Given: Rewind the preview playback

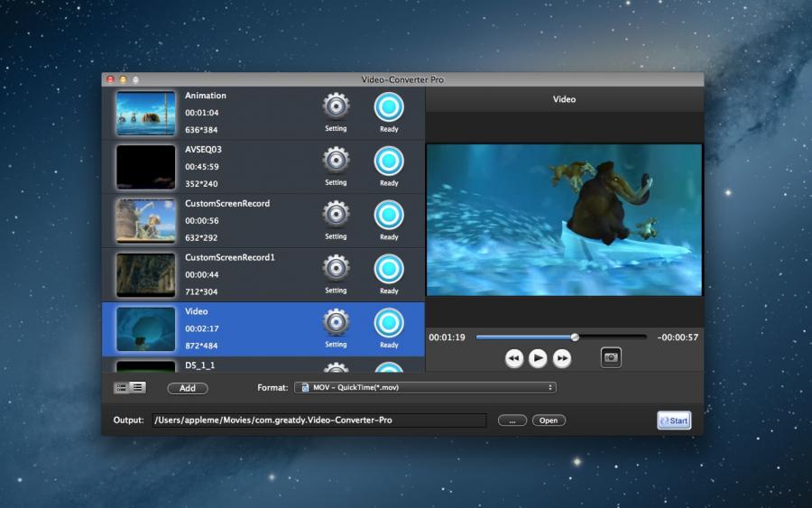Looking at the screenshot, I should tap(513, 358).
